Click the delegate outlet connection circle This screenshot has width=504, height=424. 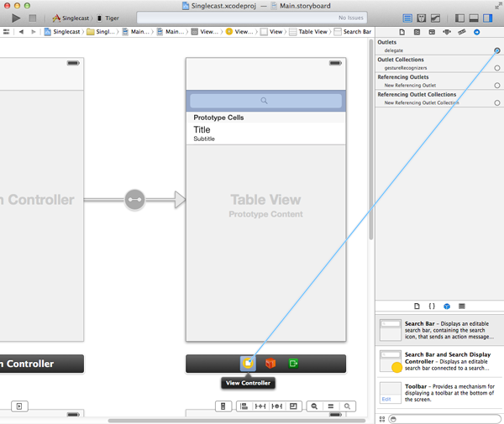coord(497,50)
